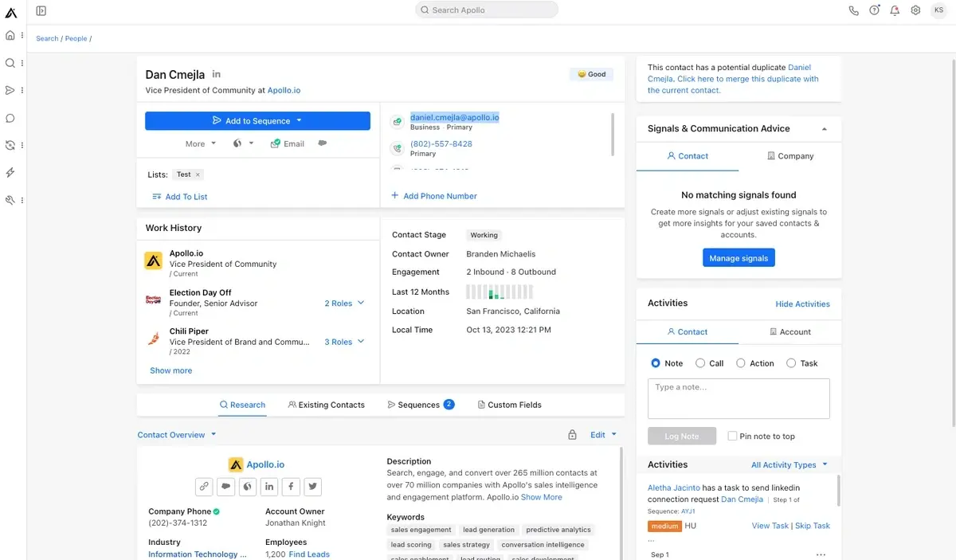Open the wrench tools sidebar icon
956x560 pixels.
[10, 200]
